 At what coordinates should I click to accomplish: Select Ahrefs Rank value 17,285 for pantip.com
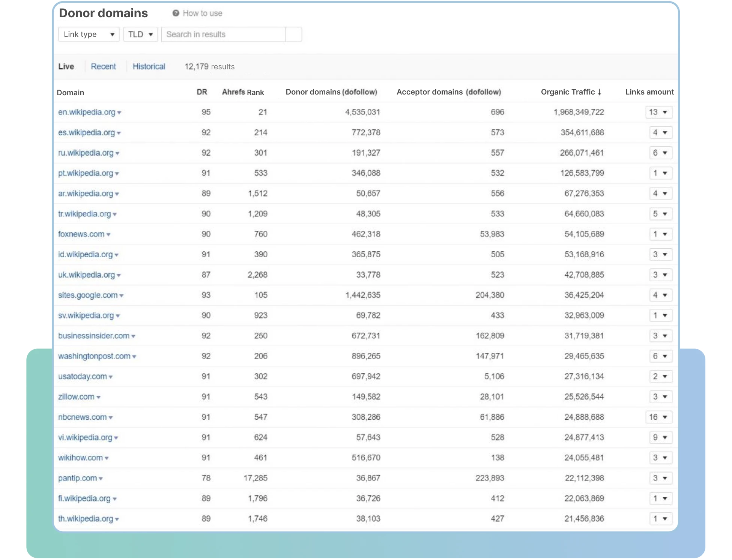coord(256,478)
